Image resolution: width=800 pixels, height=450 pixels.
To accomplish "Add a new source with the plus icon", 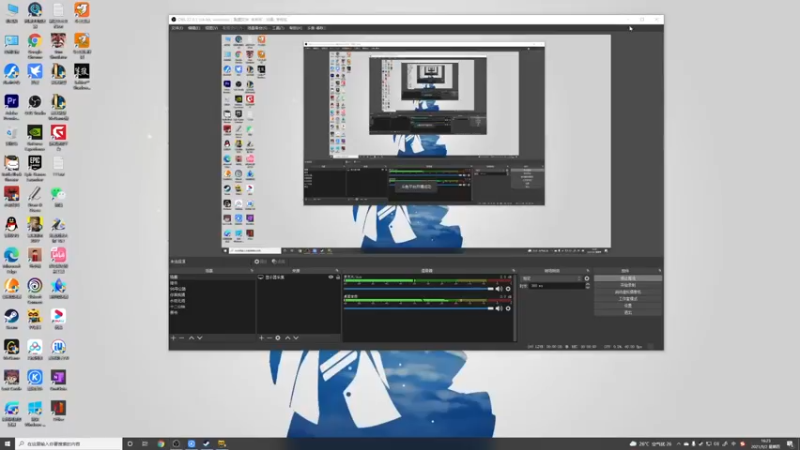I will click(x=261, y=338).
